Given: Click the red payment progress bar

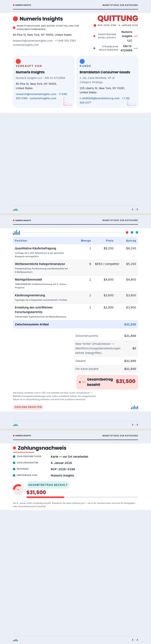Looking at the screenshot, I should point(39,497).
